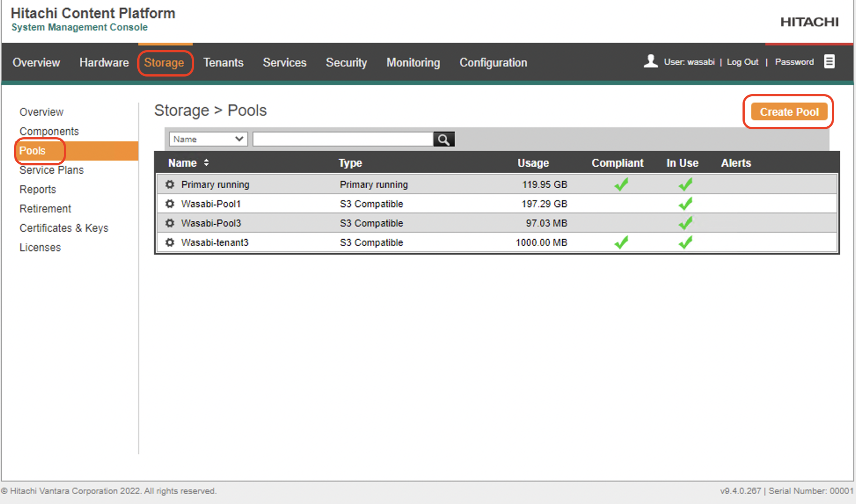
Task: Click the Hitachi Content Platform title
Action: pos(93,13)
